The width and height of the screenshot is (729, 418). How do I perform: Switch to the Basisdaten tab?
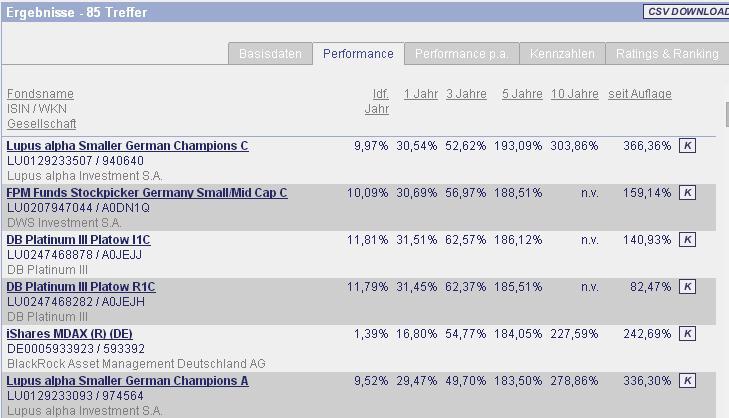point(270,54)
